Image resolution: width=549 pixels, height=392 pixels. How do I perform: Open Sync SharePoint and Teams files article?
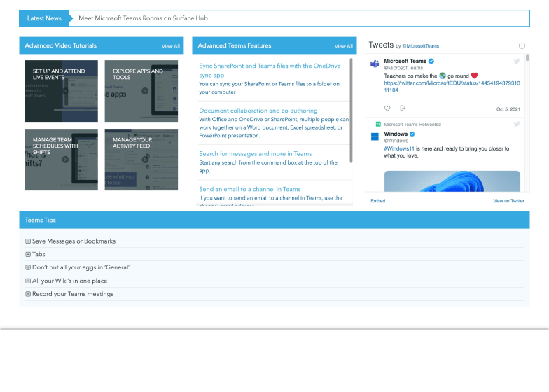(x=270, y=70)
